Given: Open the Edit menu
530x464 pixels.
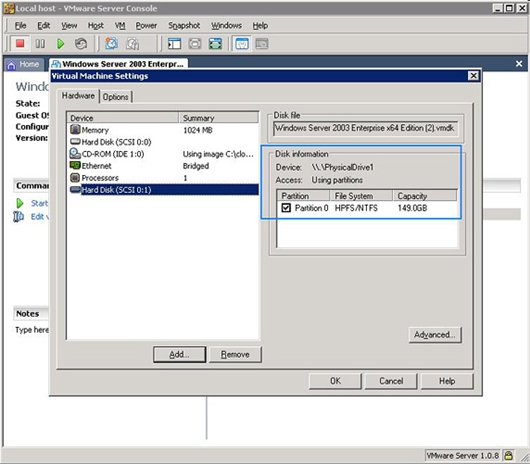Looking at the screenshot, I should (x=44, y=26).
